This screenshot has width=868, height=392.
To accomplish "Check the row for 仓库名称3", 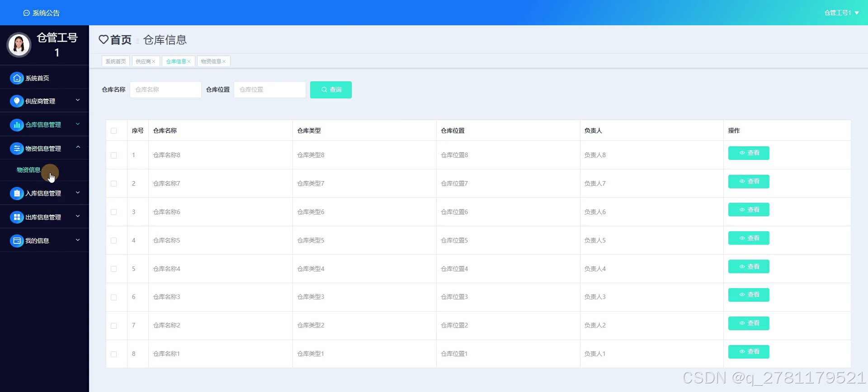I will pos(114,298).
